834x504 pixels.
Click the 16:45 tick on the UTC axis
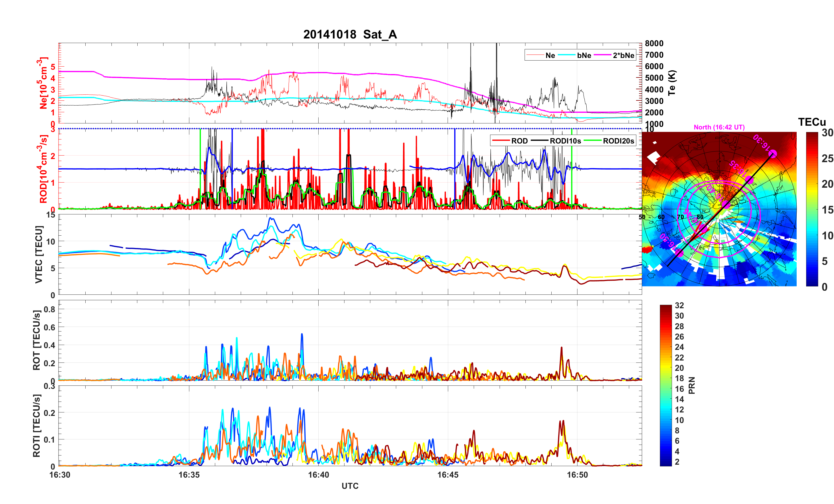(448, 474)
